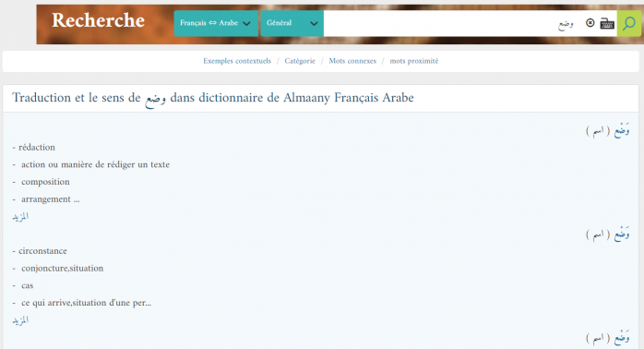The height and width of the screenshot is (349, 644).
Task: Select the text 'ce qui arrive,situation d'une per...'
Action: 86,303
